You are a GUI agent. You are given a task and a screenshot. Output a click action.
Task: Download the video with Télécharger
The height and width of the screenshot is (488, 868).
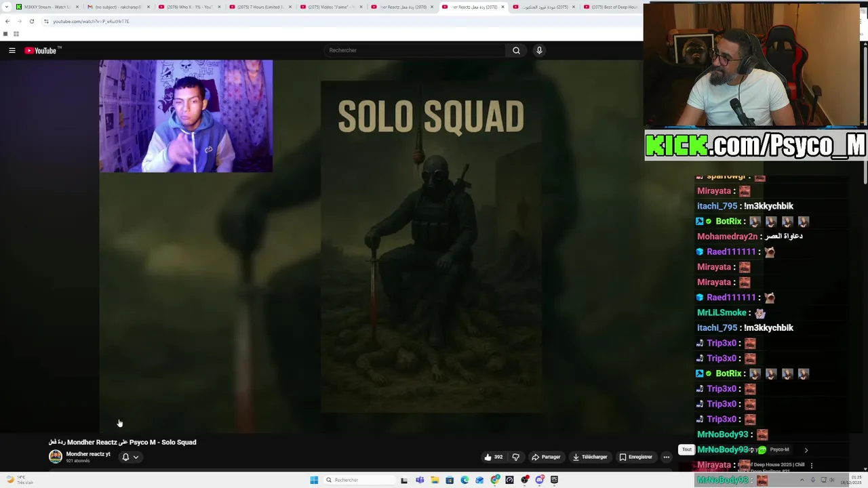click(590, 457)
